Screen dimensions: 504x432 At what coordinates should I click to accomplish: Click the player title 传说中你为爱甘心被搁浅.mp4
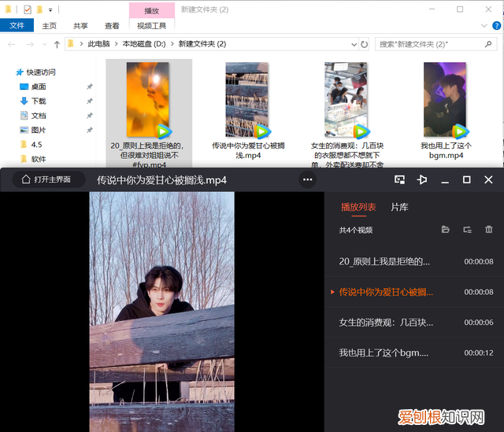click(162, 180)
